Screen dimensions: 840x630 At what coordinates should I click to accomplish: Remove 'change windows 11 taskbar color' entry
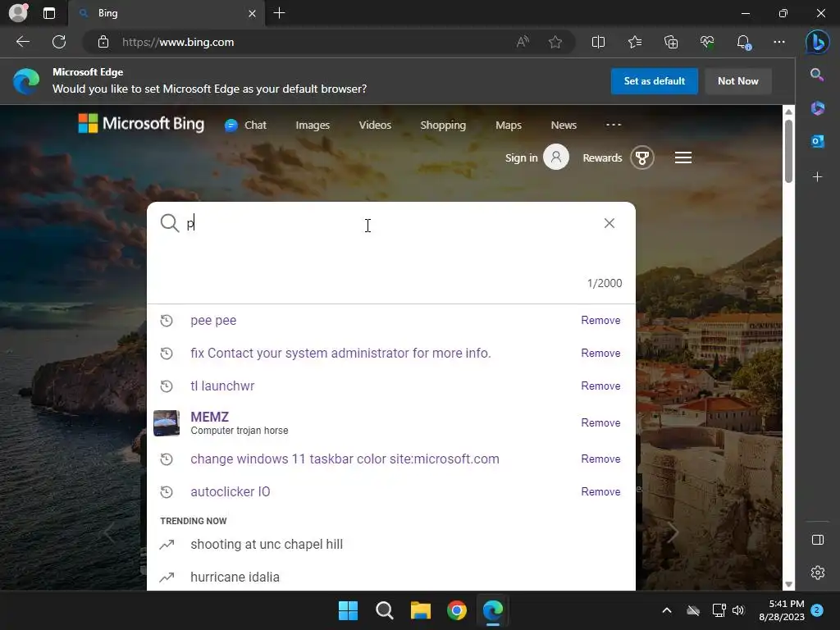pyautogui.click(x=600, y=459)
